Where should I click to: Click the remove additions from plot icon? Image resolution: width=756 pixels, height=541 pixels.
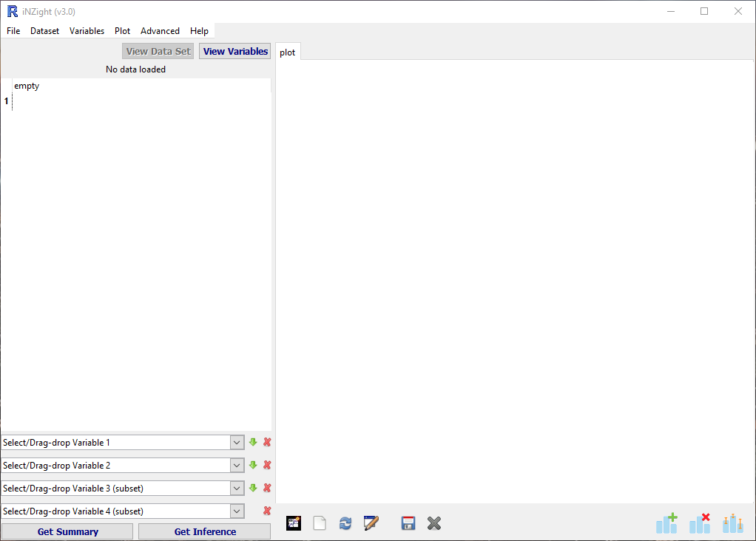click(x=700, y=523)
